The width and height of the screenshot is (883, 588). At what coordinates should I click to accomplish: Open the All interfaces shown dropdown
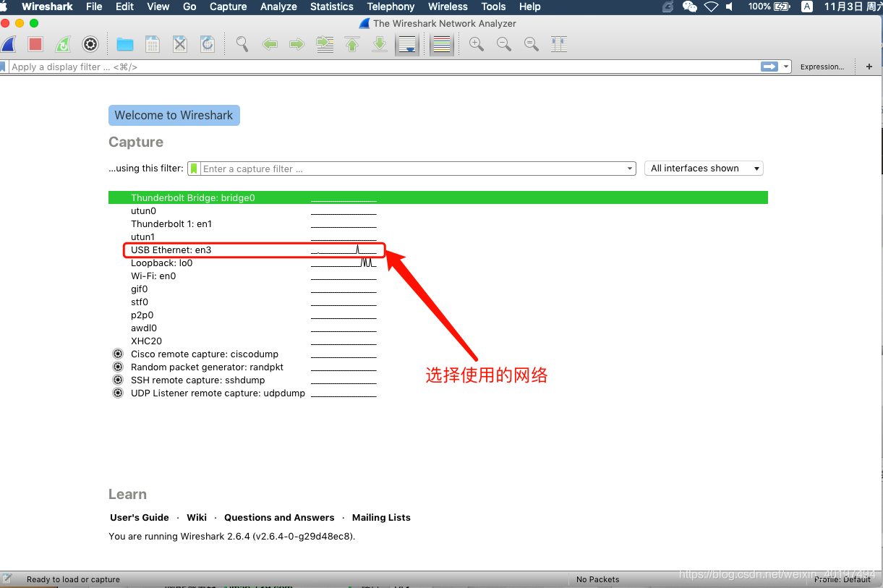(704, 169)
